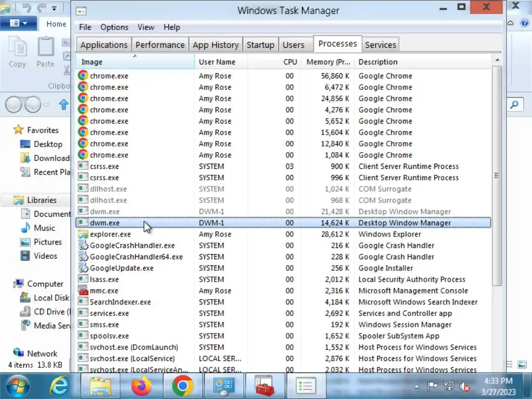This screenshot has width=532, height=399.
Task: Open the Start menu orb
Action: tap(18, 386)
